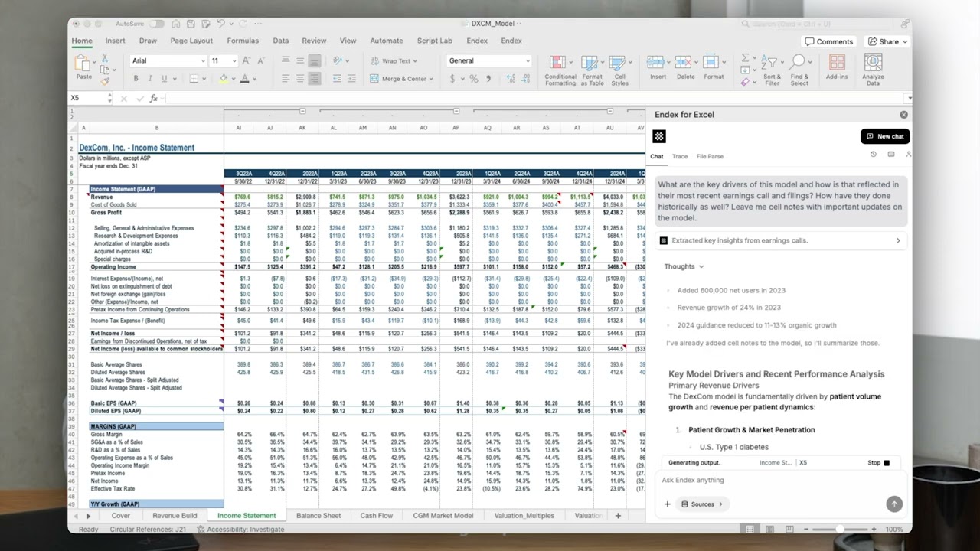Open the font color swatch
This screenshot has height=551, width=980.
point(244,78)
